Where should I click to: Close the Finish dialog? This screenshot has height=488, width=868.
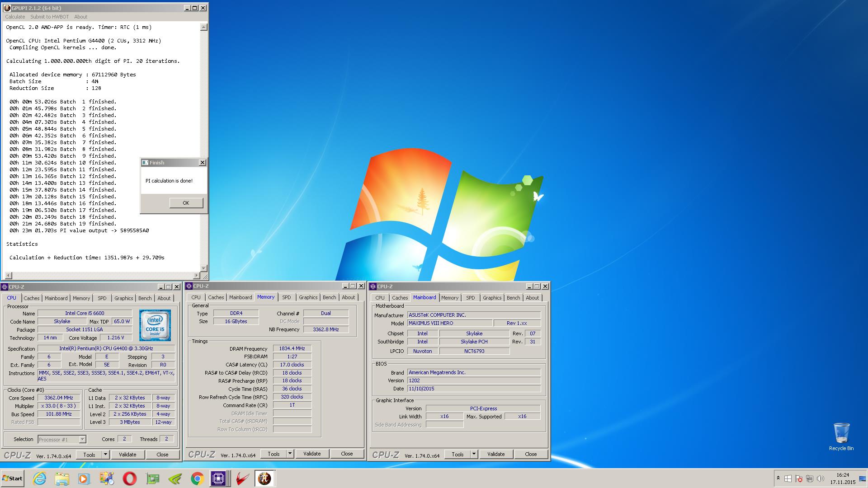pyautogui.click(x=202, y=163)
